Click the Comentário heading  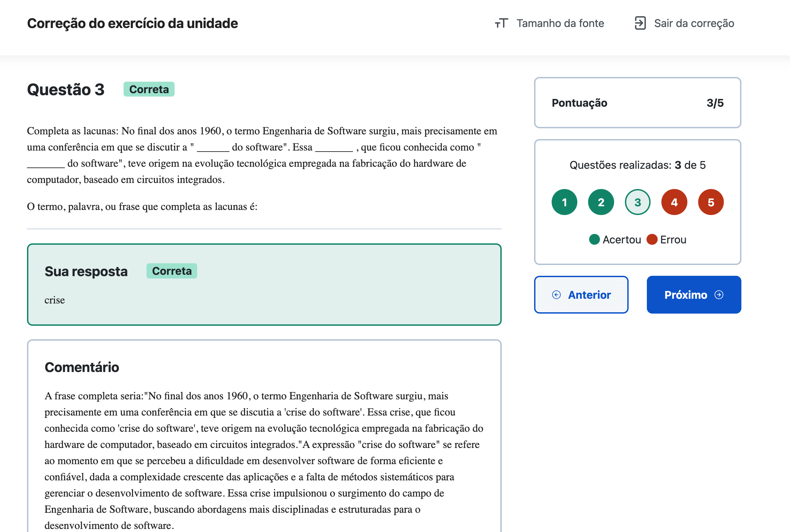(82, 368)
